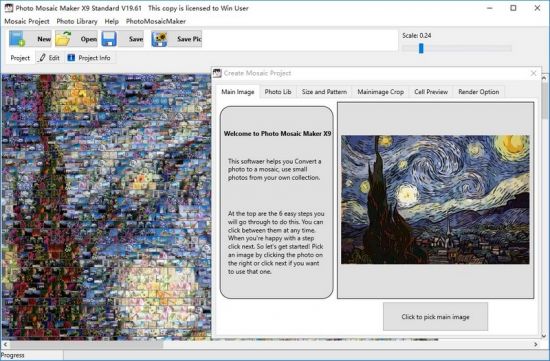
Task: Click the horizontal scrollbar right arrow
Action: [x=536, y=345]
